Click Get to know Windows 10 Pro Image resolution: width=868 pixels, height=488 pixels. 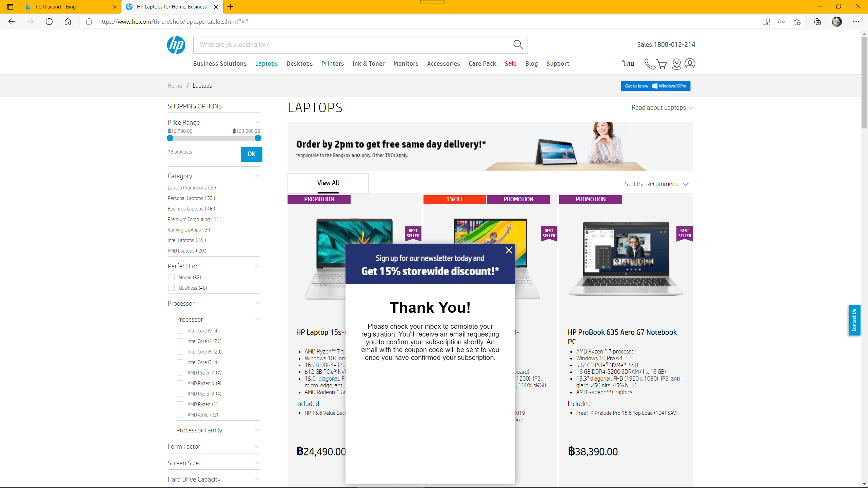pos(655,86)
